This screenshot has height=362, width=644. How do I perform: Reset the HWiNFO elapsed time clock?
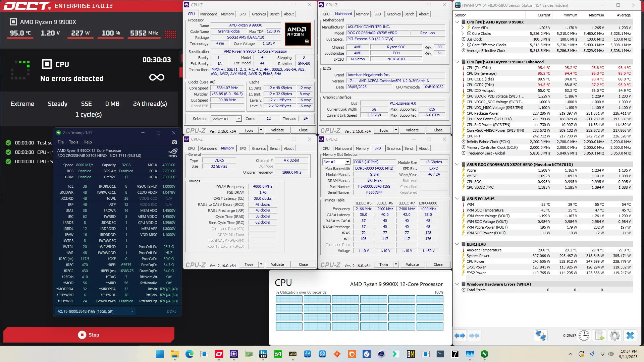click(x=584, y=336)
